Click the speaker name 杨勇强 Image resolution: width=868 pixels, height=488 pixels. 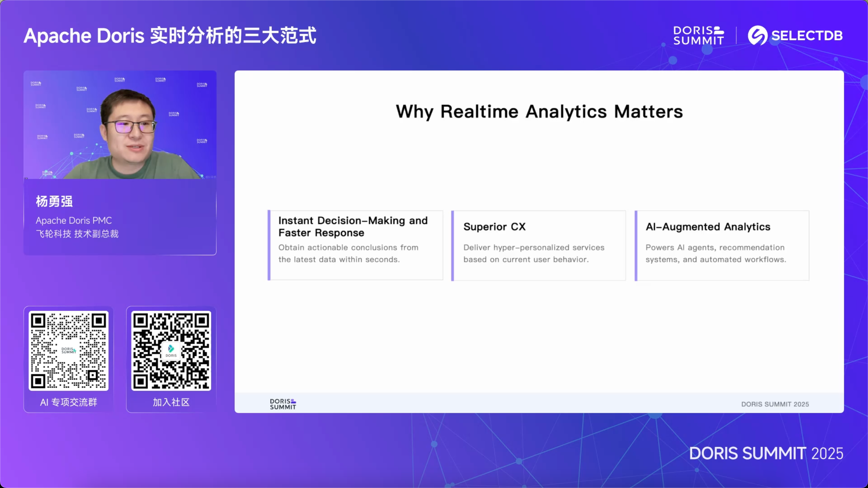coord(54,201)
